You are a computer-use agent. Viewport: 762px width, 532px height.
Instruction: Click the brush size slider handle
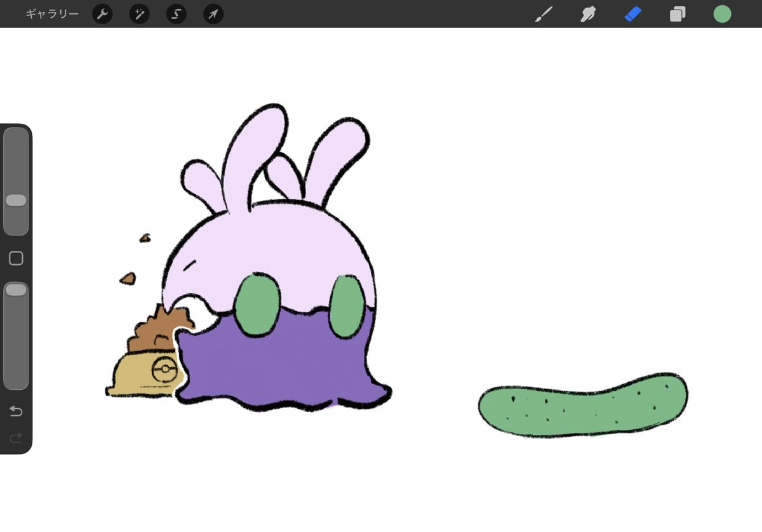(x=16, y=201)
